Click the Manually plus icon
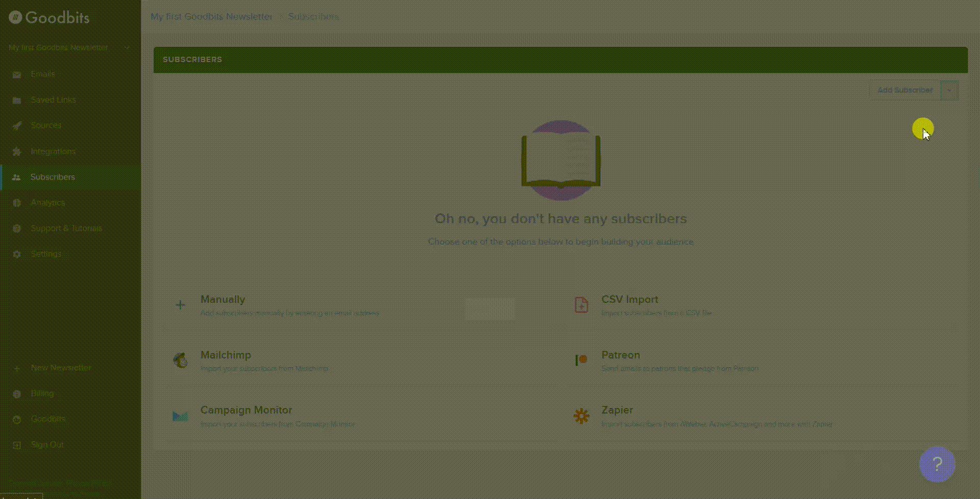This screenshot has height=499, width=980. pyautogui.click(x=180, y=305)
